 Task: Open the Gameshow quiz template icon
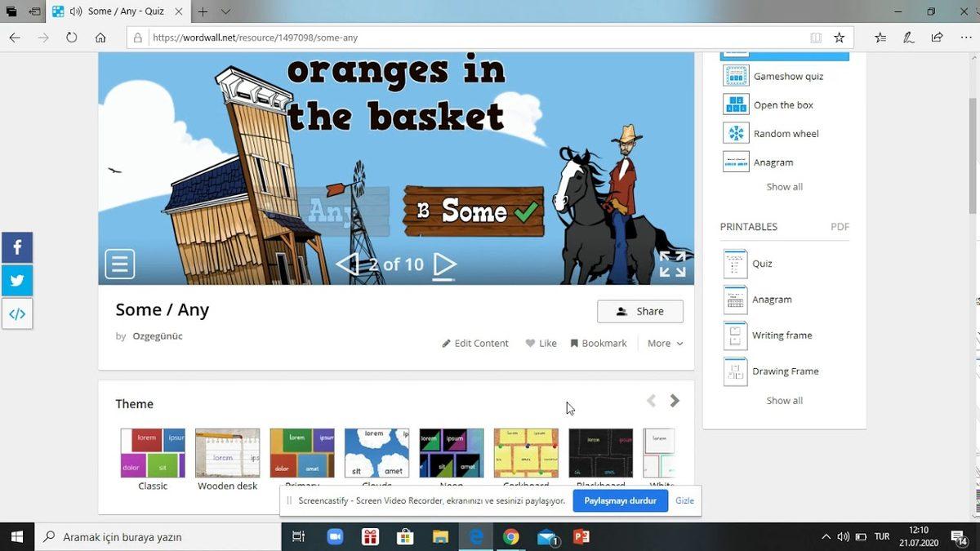click(735, 75)
